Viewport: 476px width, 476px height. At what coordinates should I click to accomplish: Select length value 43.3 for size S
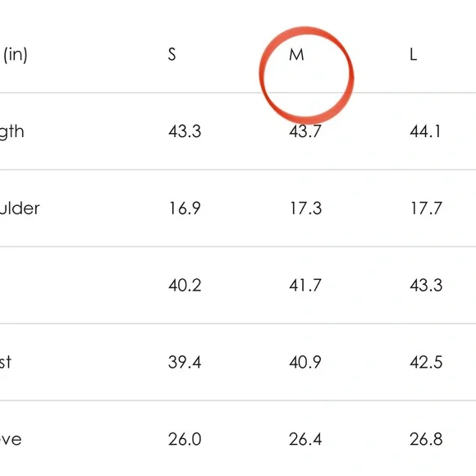tap(185, 132)
